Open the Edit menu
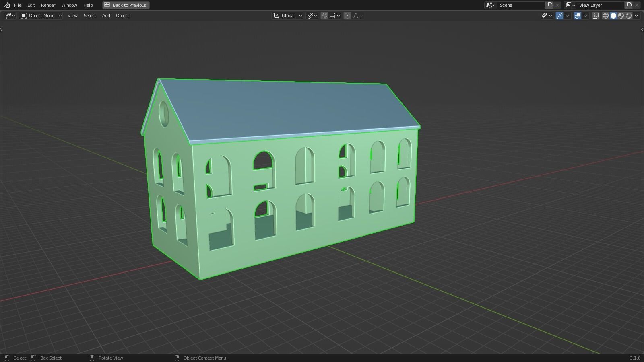The width and height of the screenshot is (644, 362). coord(31,5)
